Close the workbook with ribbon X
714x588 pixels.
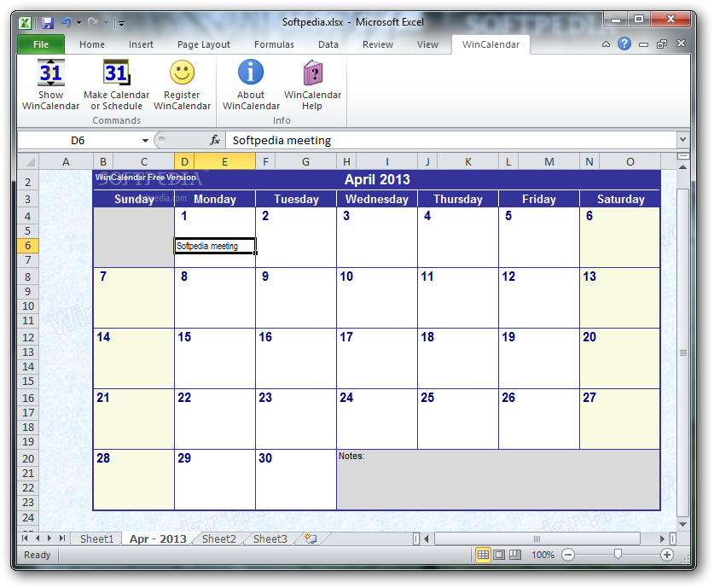[x=681, y=44]
